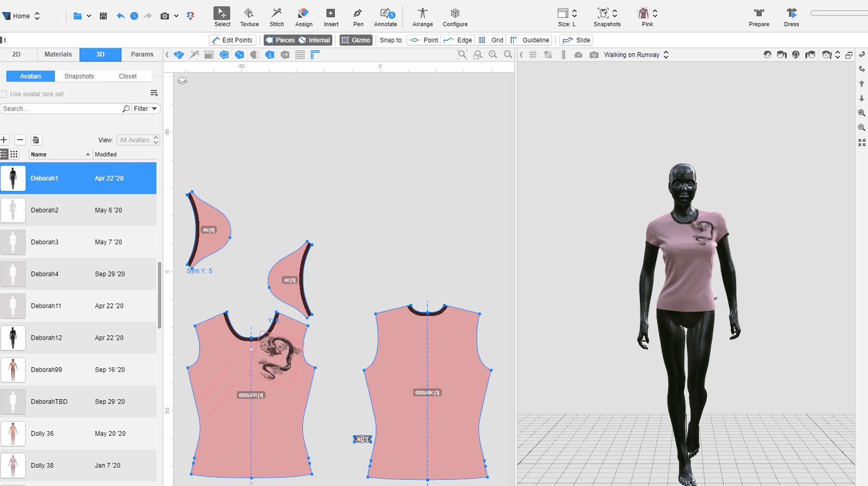868x486 pixels.
Task: Click the camera capture icon
Action: 165,16
